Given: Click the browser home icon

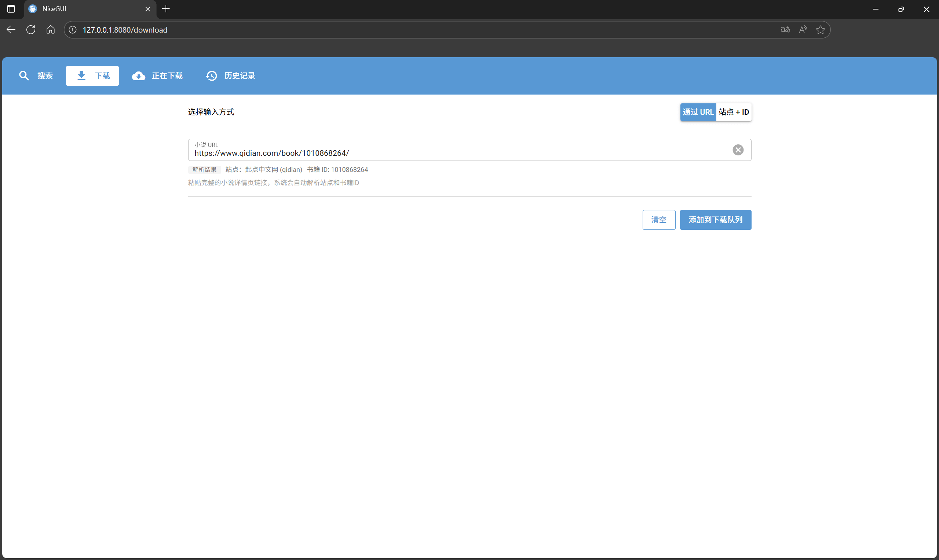Looking at the screenshot, I should tap(50, 29).
